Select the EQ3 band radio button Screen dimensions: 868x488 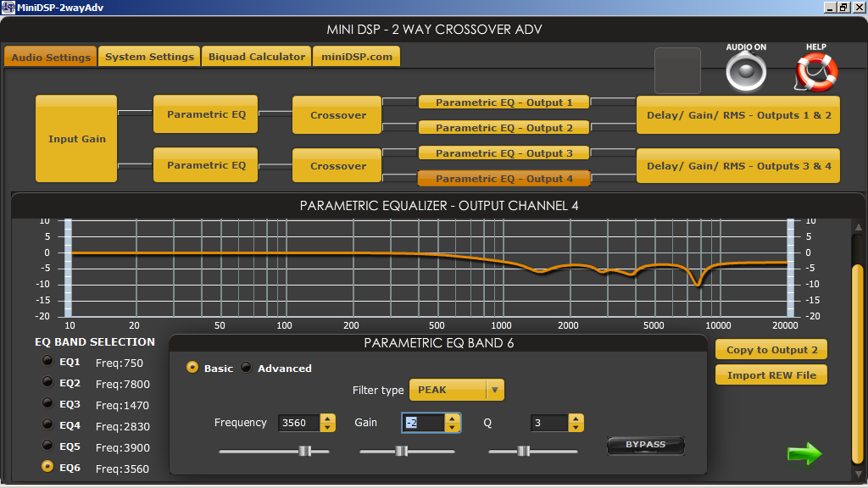pyautogui.click(x=47, y=402)
